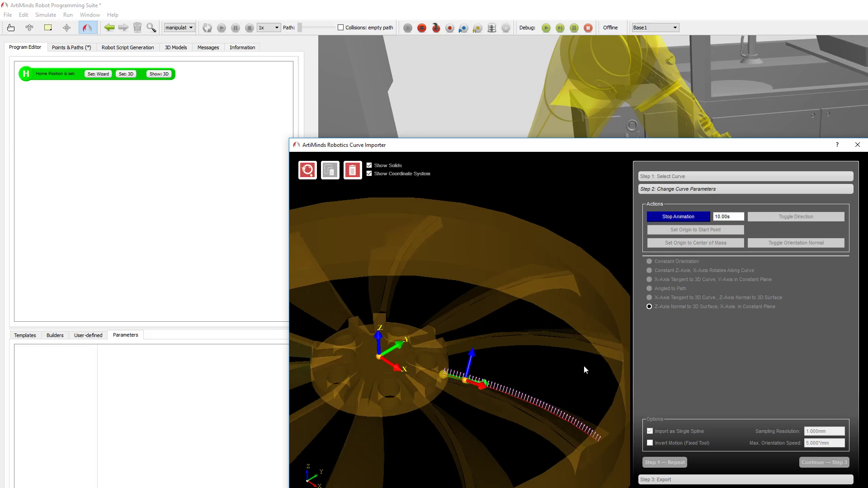Click the Set: Wizard button
This screenshot has height=488, width=868.
tap(98, 74)
